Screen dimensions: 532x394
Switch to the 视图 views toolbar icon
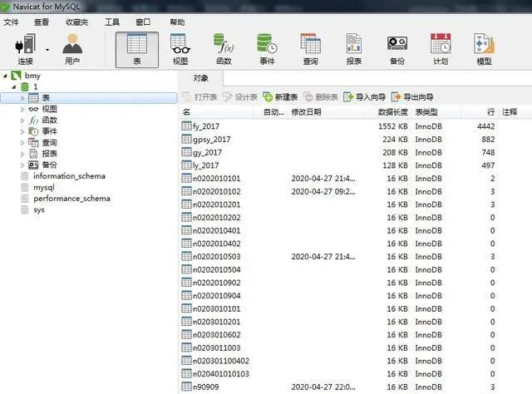(180, 49)
